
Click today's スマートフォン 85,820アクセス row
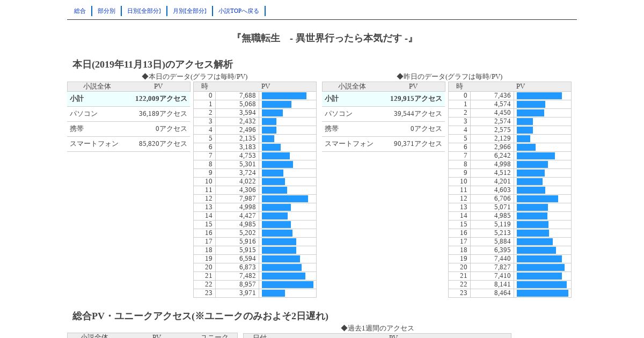[x=129, y=144]
